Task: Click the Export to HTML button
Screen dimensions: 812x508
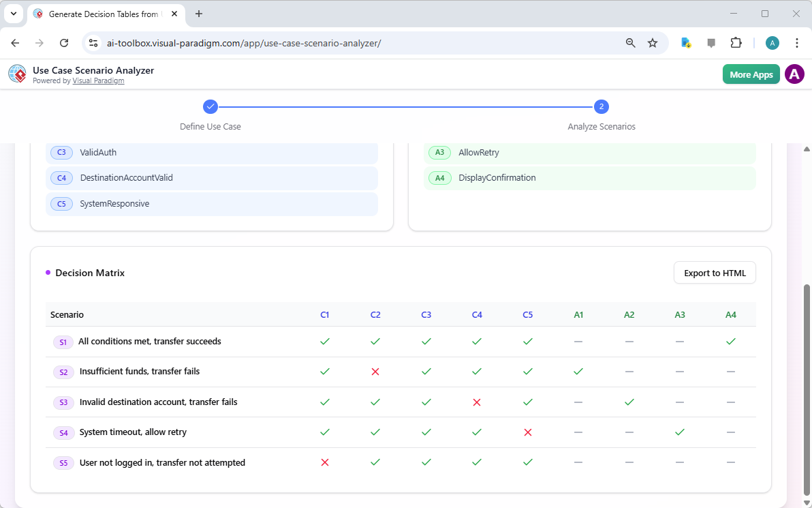Action: point(714,272)
